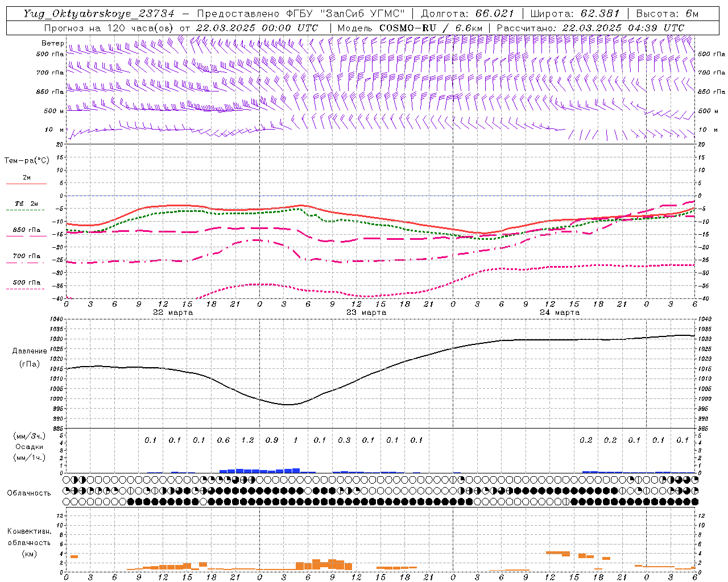Click the Рассчитано: 22.03.2025 04:39 UTC timestamp
The image size is (728, 582).
590,28
